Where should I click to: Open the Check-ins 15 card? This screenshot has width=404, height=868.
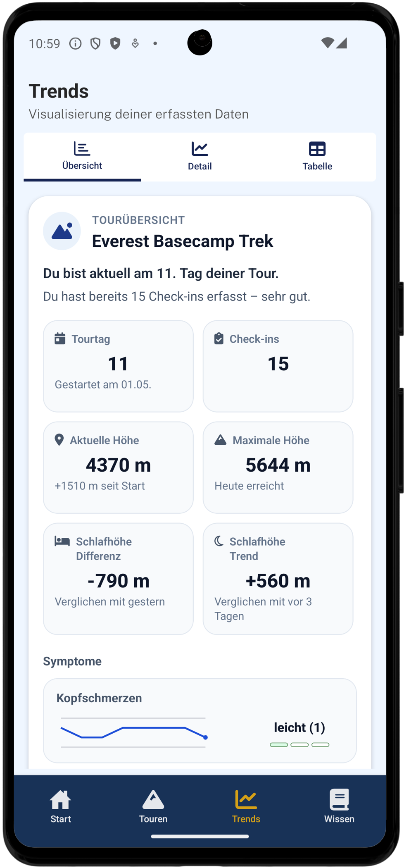click(x=278, y=366)
